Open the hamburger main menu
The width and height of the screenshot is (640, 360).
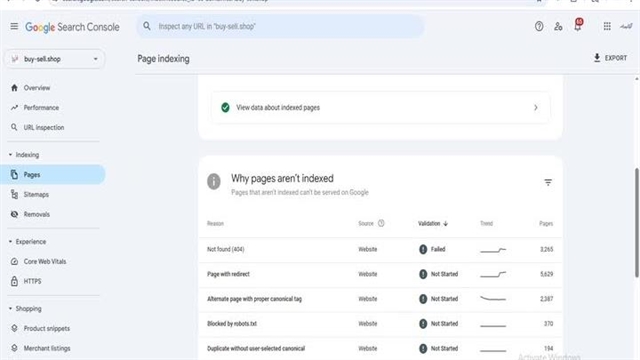click(14, 27)
